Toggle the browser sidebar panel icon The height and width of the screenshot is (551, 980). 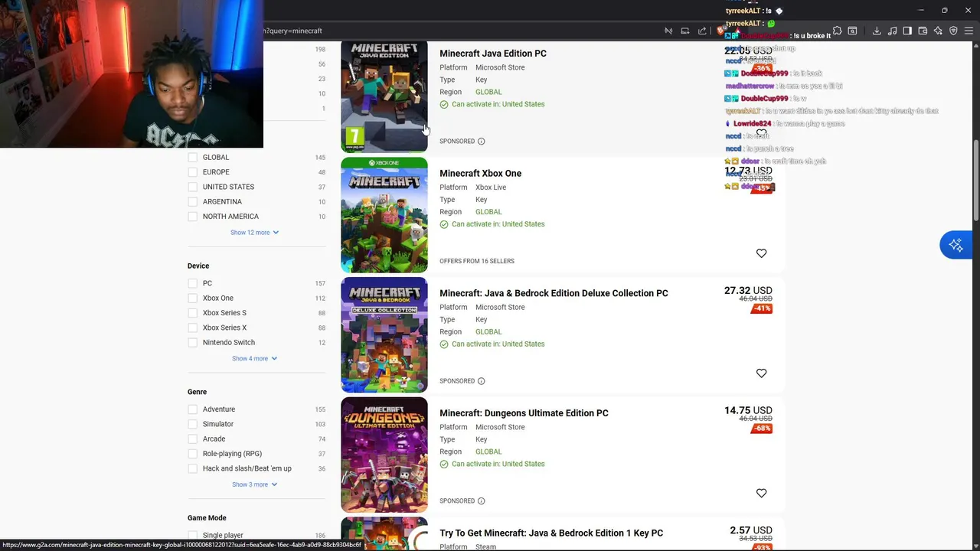coord(907,31)
